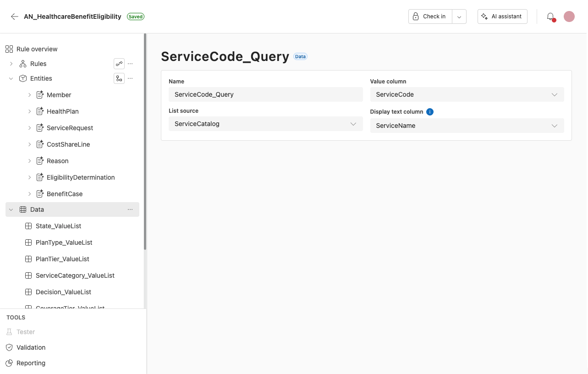
Task: Open the Check in dropdown arrow
Action: 459,16
